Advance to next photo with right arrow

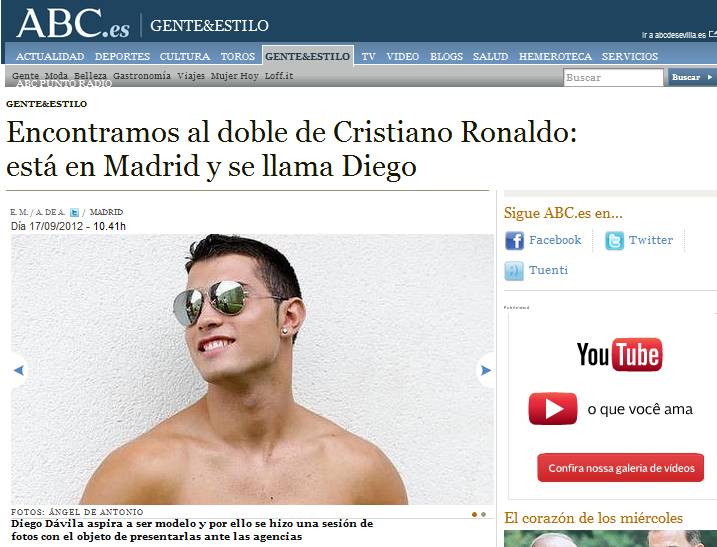(486, 370)
